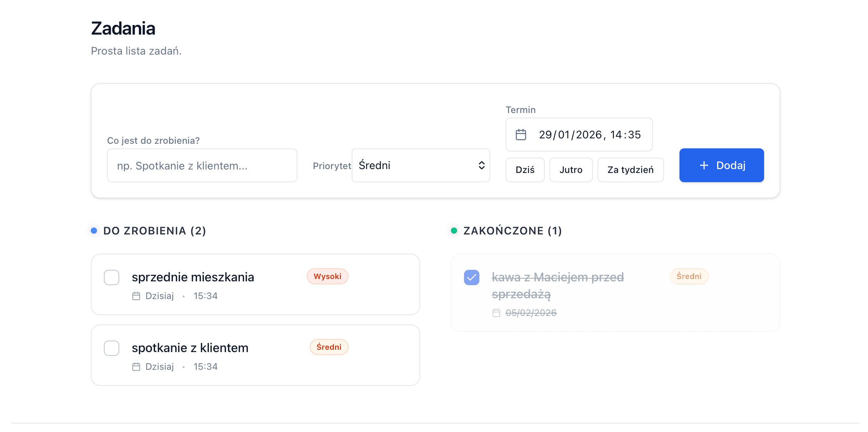Mark 'sprzednie mieszkania' as completed
Screen dimensions: 868x432
[x=112, y=277]
